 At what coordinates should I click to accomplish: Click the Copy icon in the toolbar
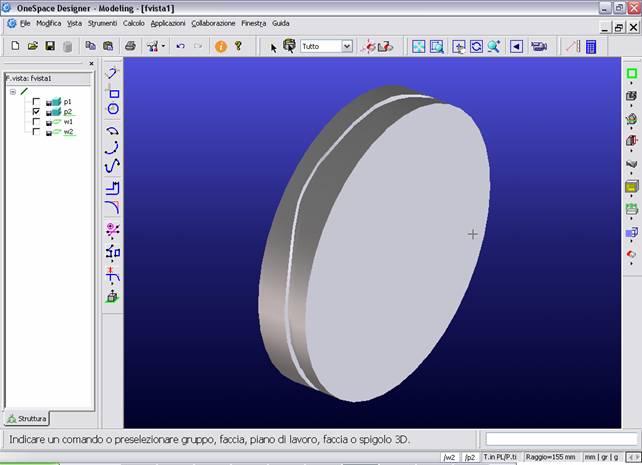tap(90, 46)
